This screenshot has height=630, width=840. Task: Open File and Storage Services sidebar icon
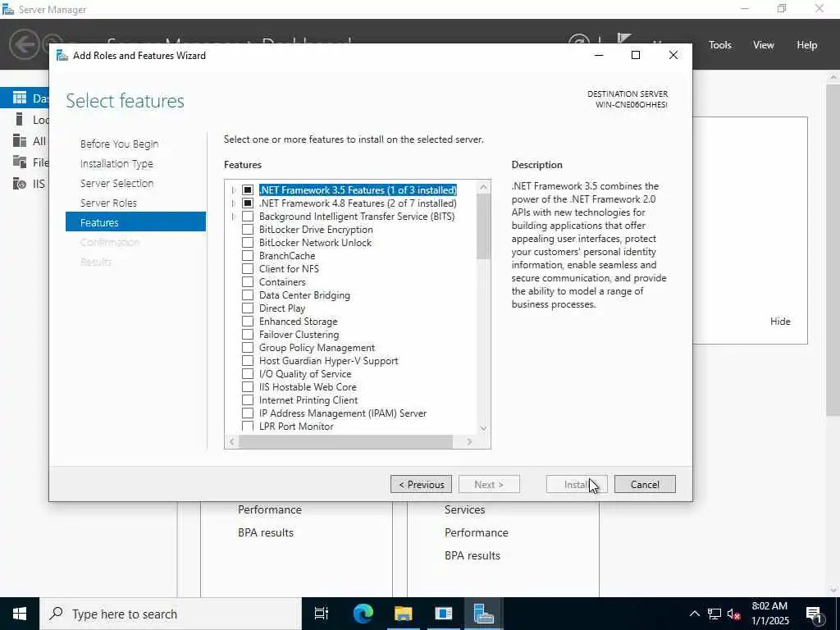(20, 162)
